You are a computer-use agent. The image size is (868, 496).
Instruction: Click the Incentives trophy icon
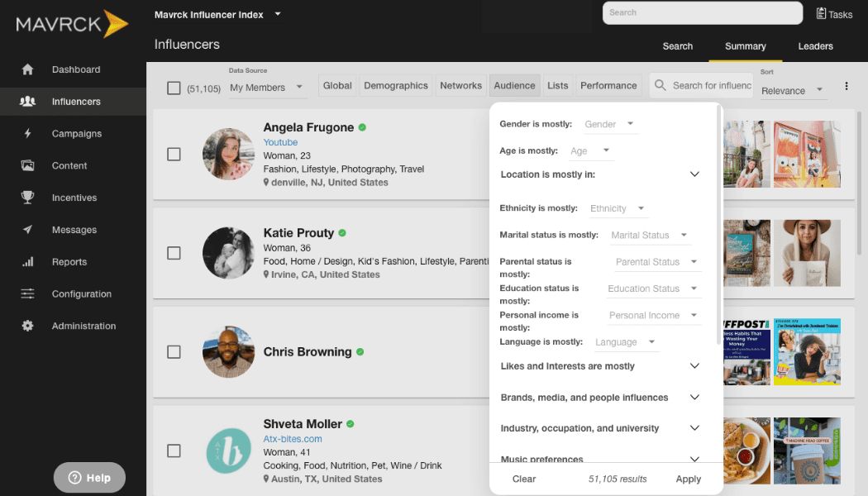[27, 198]
